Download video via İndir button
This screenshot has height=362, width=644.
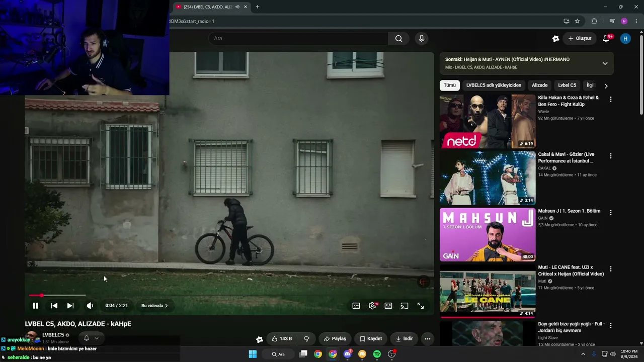(x=405, y=339)
